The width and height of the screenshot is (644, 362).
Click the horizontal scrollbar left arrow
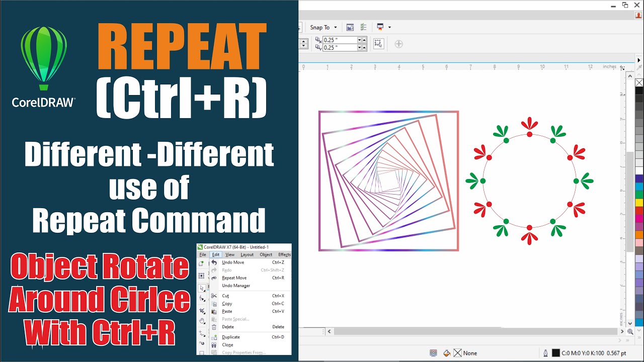tap(330, 332)
